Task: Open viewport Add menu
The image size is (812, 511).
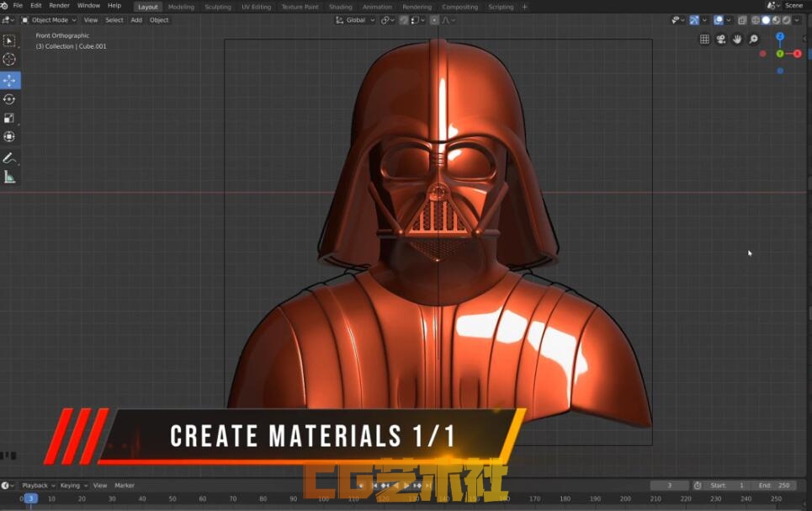Action: pyautogui.click(x=136, y=20)
